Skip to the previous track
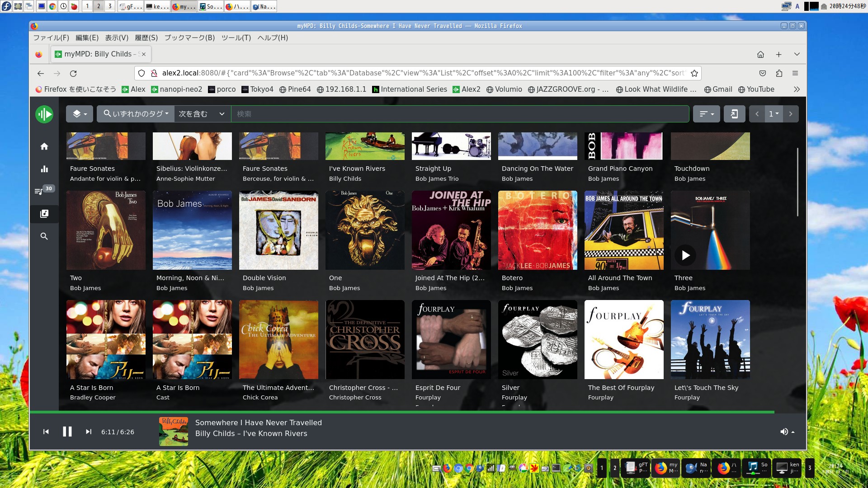 coord(46,432)
